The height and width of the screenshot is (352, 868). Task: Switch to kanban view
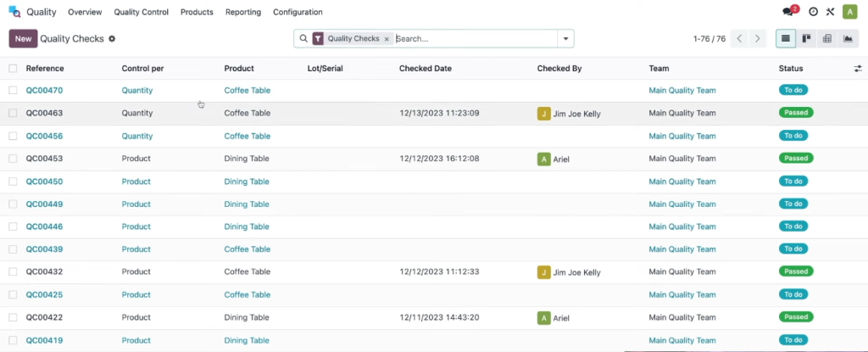(x=807, y=39)
